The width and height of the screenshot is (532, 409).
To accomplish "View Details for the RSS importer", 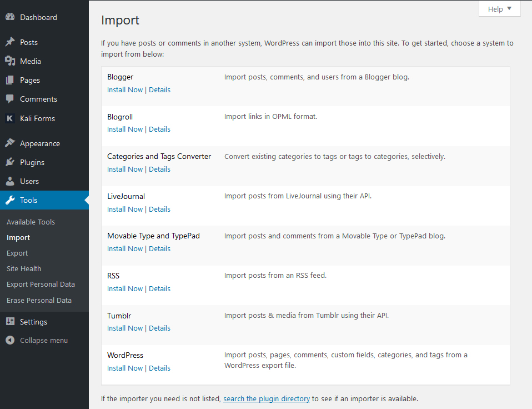I will point(159,289).
